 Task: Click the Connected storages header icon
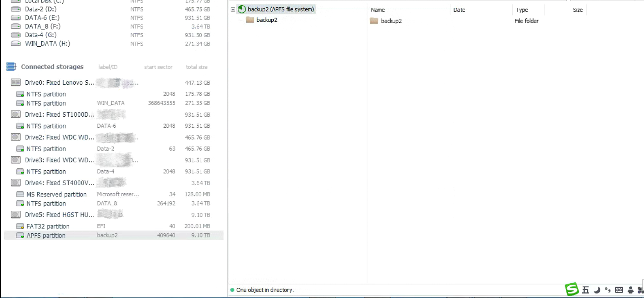coord(11,67)
